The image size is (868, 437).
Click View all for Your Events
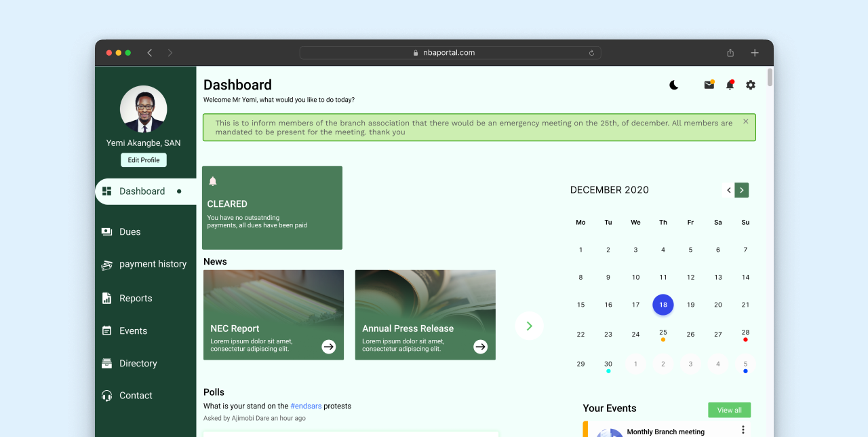tap(729, 410)
